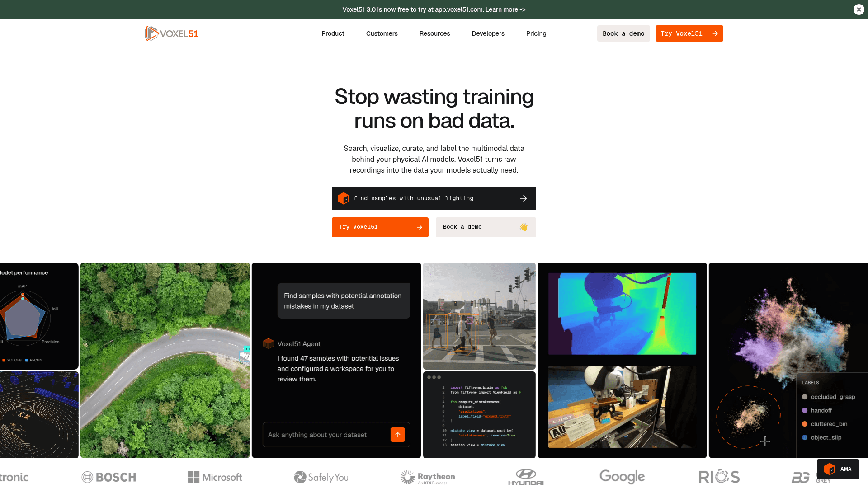Click the orange send arrow in the chat box

[x=398, y=435]
